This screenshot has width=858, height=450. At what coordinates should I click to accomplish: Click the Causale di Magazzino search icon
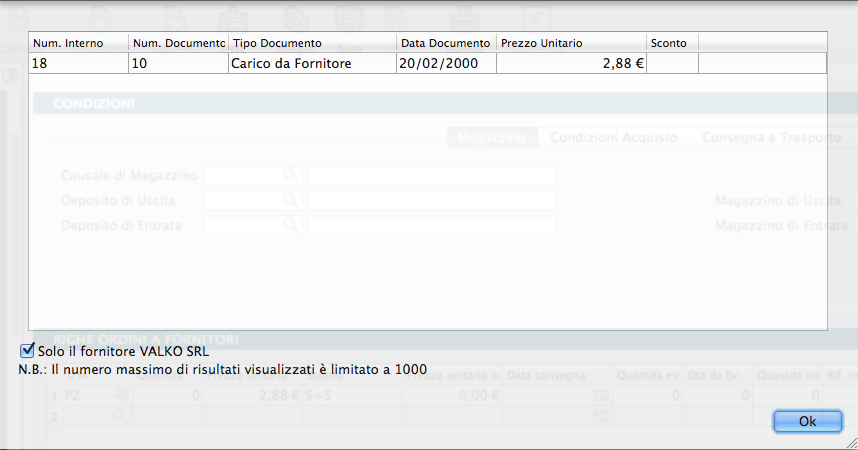[x=290, y=175]
